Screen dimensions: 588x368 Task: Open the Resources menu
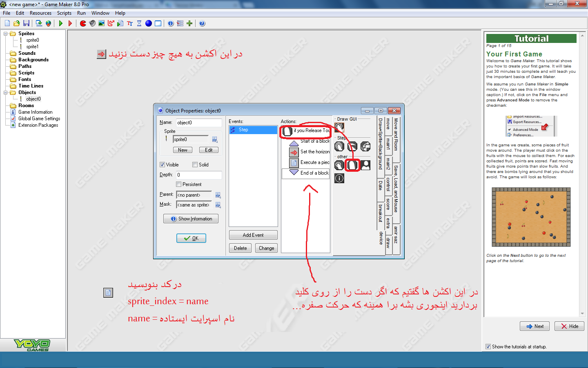[40, 13]
